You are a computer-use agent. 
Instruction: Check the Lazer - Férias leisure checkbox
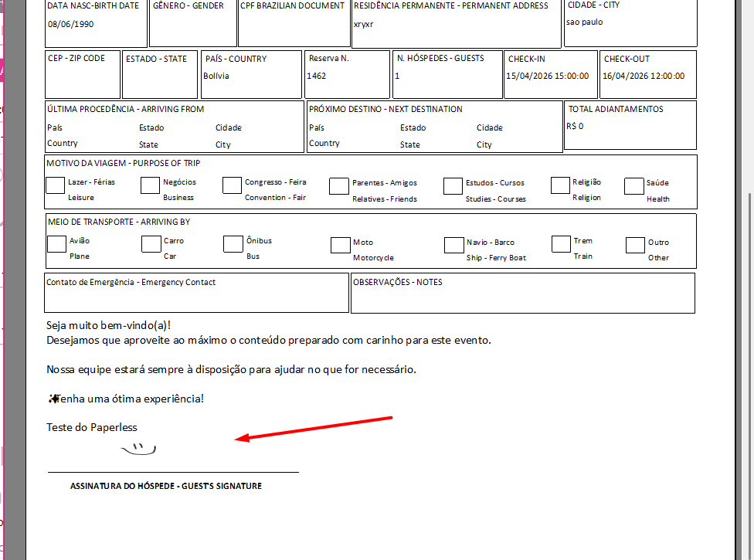click(56, 185)
